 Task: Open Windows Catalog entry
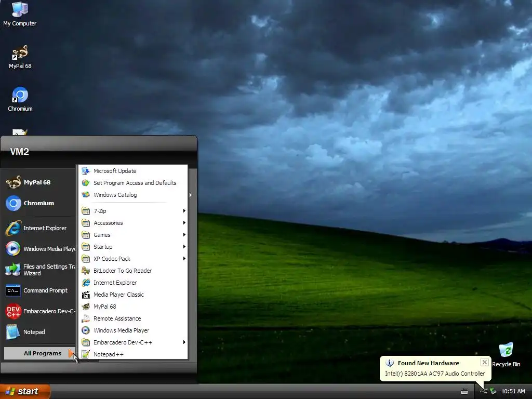point(133,195)
